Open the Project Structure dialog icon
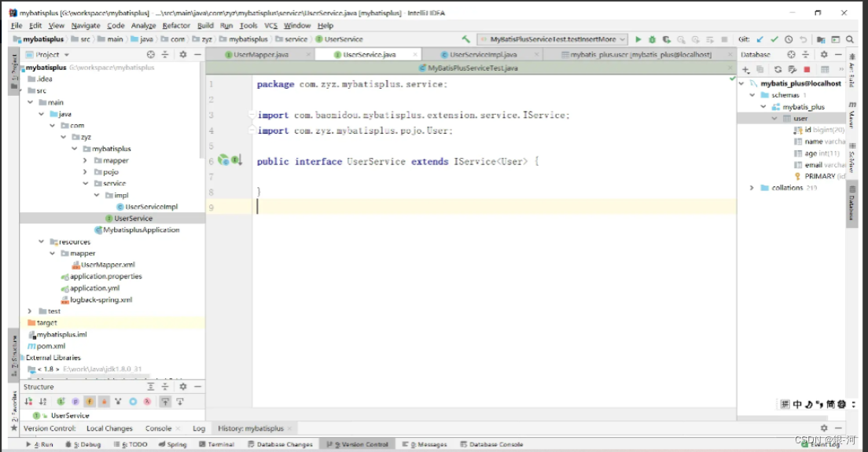Viewport: 868px width, 452px height. 821,39
